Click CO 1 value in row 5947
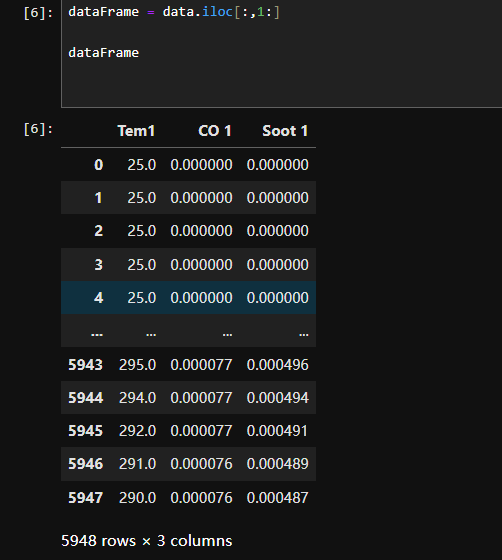Image resolution: width=502 pixels, height=560 pixels. pyautogui.click(x=201, y=498)
